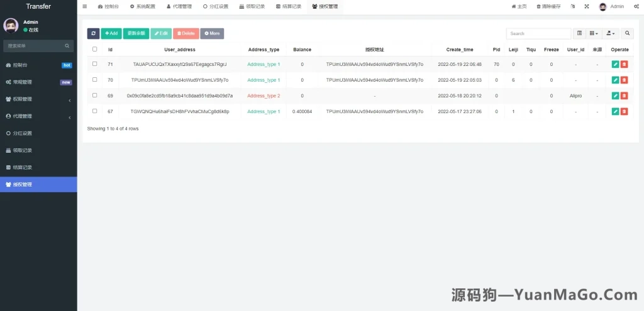
Task: Select the header checkbox for all rows
Action: pyautogui.click(x=94, y=49)
